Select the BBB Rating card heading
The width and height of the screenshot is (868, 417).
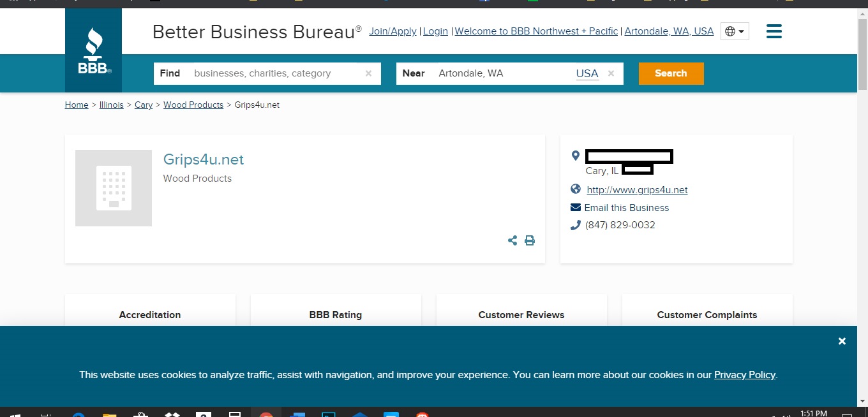(x=336, y=315)
